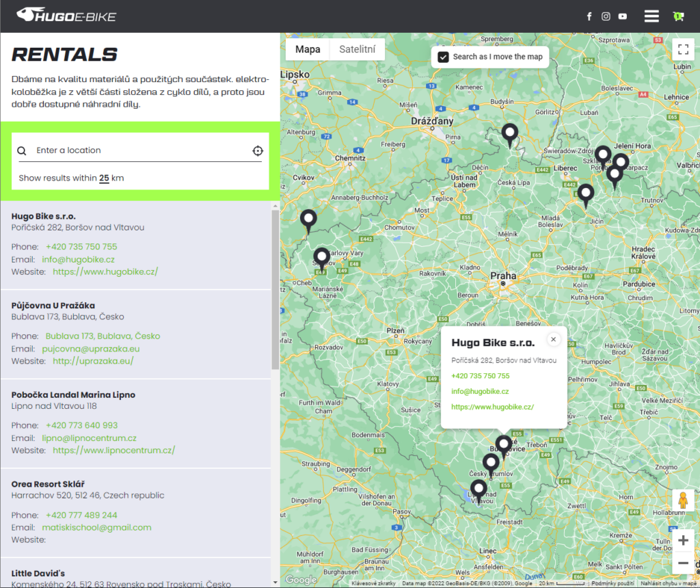
Task: Open Podmínky použití terms link
Action: tap(612, 583)
